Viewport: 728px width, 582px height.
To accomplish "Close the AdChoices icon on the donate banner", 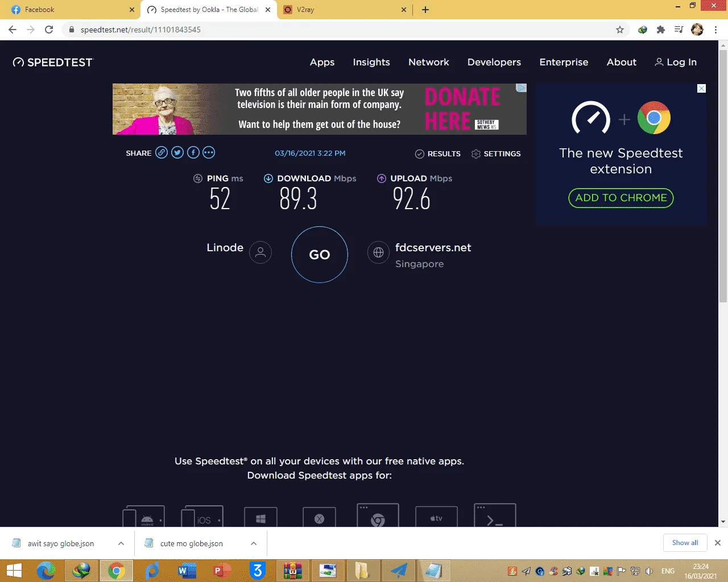I will pos(521,88).
